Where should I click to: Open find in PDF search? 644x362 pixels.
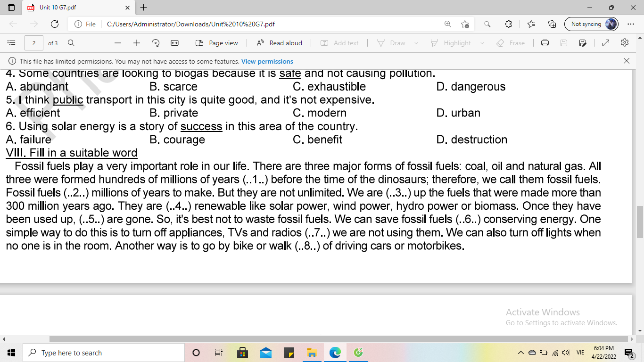coord(71,43)
